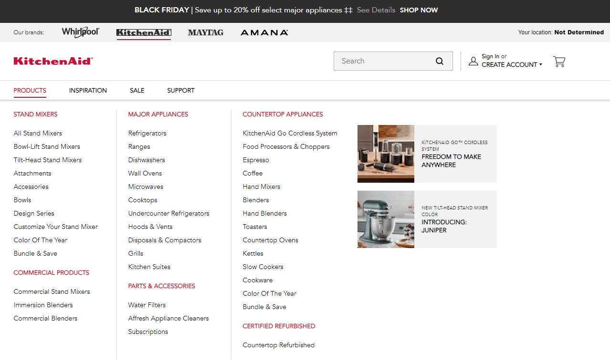The image size is (610, 364).
Task: Open the Water Filters link
Action: (x=147, y=305)
